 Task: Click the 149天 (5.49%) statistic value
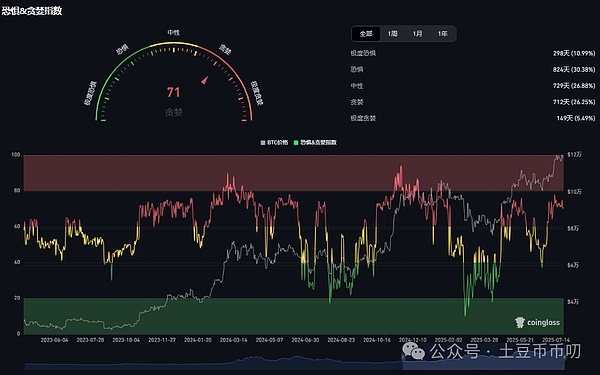pos(576,118)
